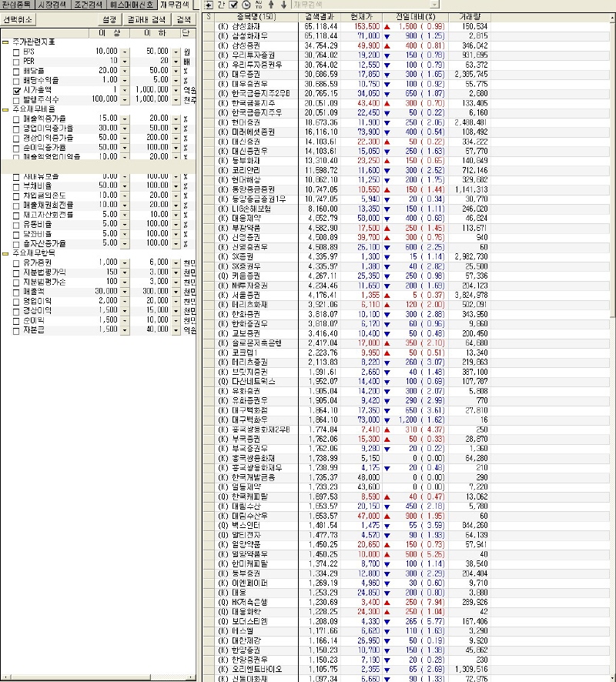
Task: Click the 간 icon in results toolbar
Action: pyautogui.click(x=221, y=5)
